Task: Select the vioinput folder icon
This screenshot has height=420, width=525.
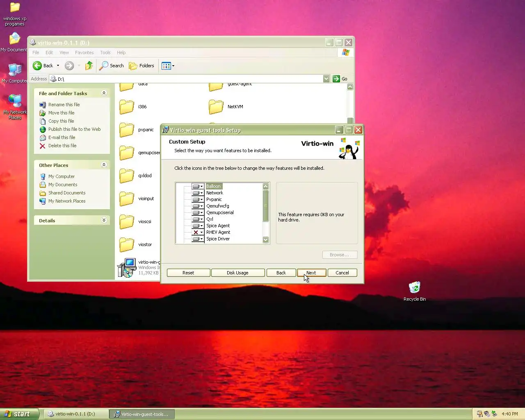Action: pos(127,199)
